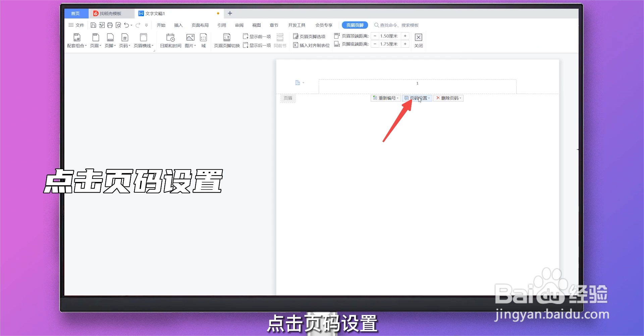Viewport: 644px width, 336px height.
Task: Click the page number 1 in header
Action: pyautogui.click(x=417, y=83)
